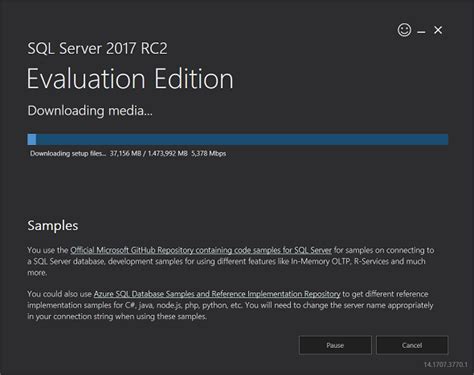Click the version number 14.1707.3770.1

click(446, 365)
